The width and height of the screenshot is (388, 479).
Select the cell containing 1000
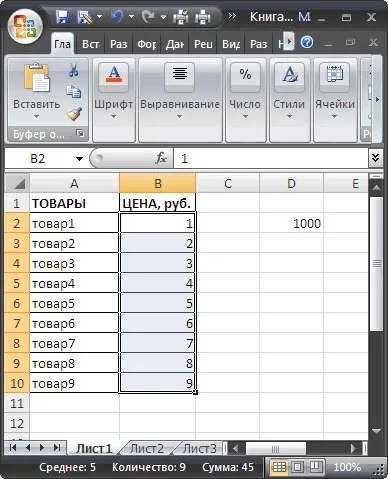click(x=291, y=223)
